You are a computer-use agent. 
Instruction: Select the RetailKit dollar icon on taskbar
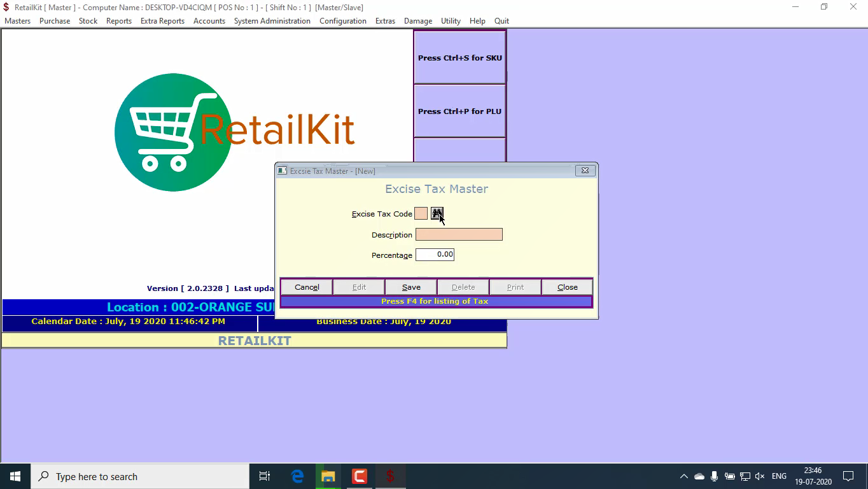tap(390, 476)
